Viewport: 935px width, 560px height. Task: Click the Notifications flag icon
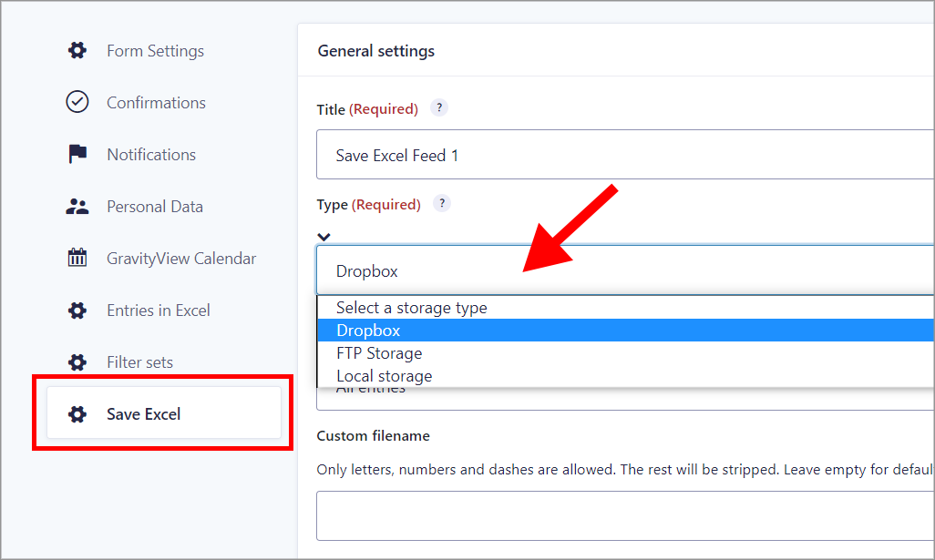click(x=77, y=154)
